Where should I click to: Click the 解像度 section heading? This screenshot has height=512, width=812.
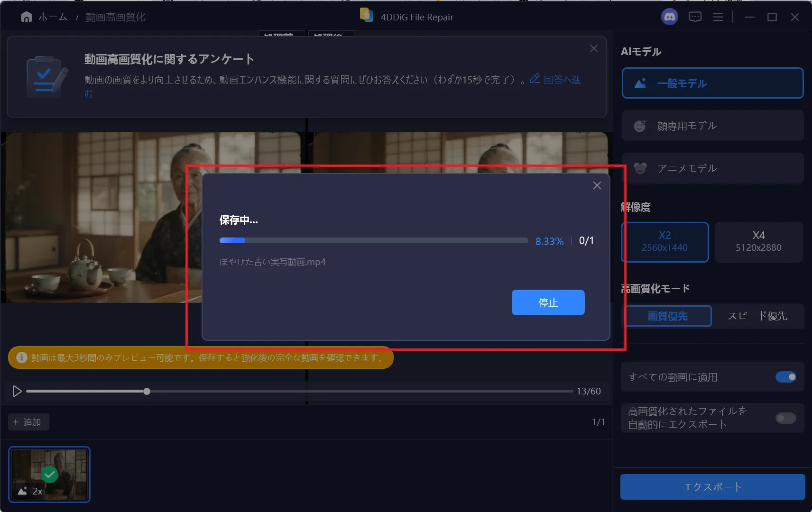pos(636,207)
